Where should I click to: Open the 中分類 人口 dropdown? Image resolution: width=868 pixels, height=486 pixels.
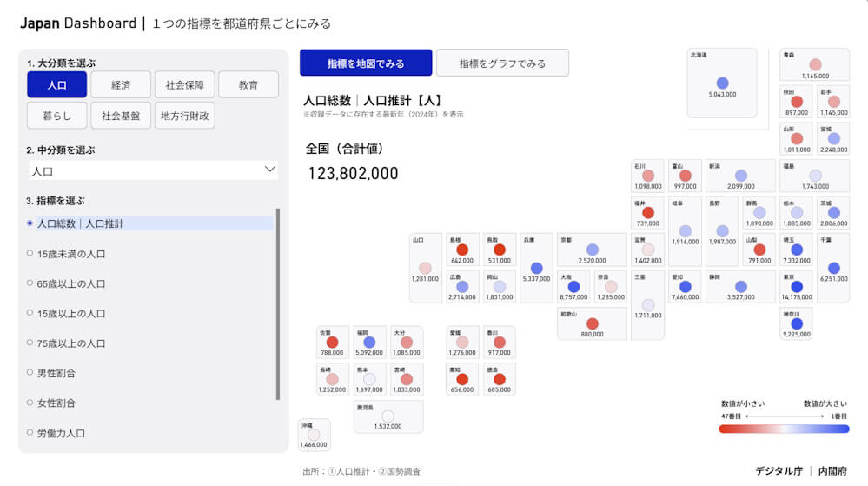[153, 171]
